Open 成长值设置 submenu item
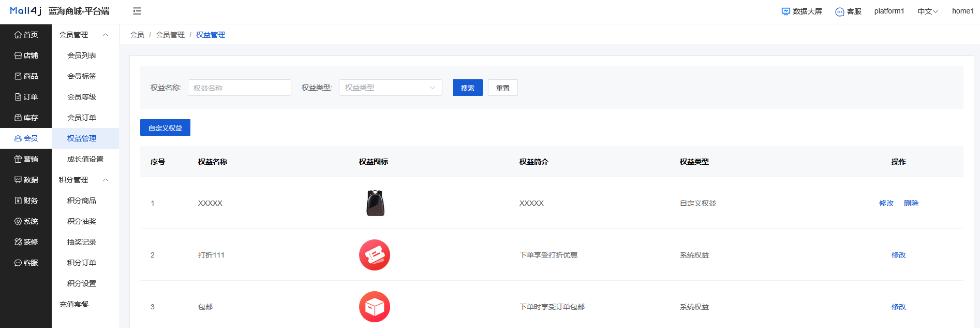The height and width of the screenshot is (328, 980). click(85, 159)
